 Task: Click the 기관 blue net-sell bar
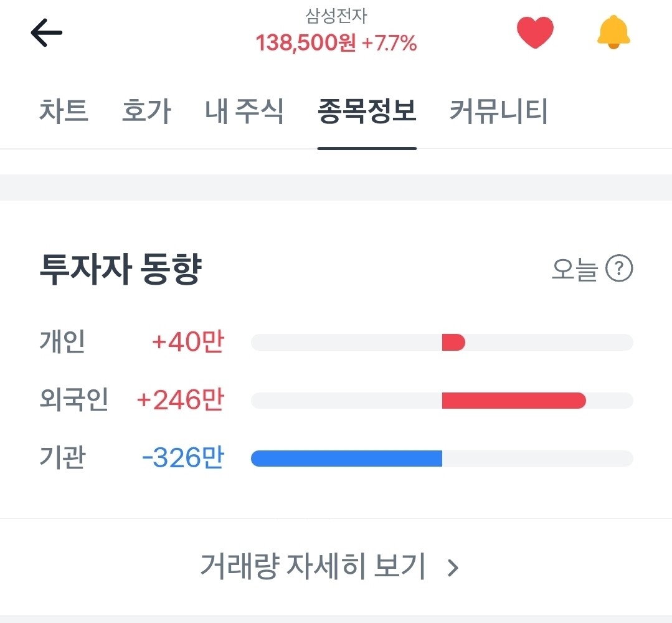346,459
